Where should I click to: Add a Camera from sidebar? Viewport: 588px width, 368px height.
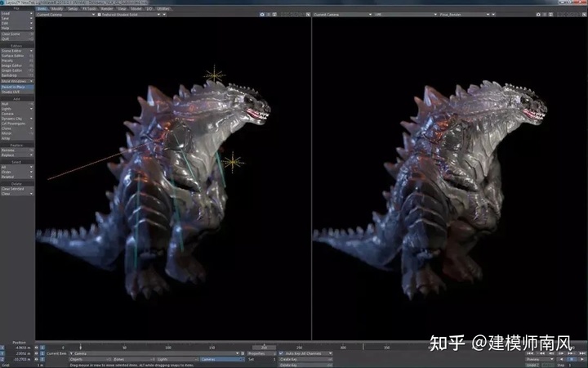pyautogui.click(x=17, y=114)
